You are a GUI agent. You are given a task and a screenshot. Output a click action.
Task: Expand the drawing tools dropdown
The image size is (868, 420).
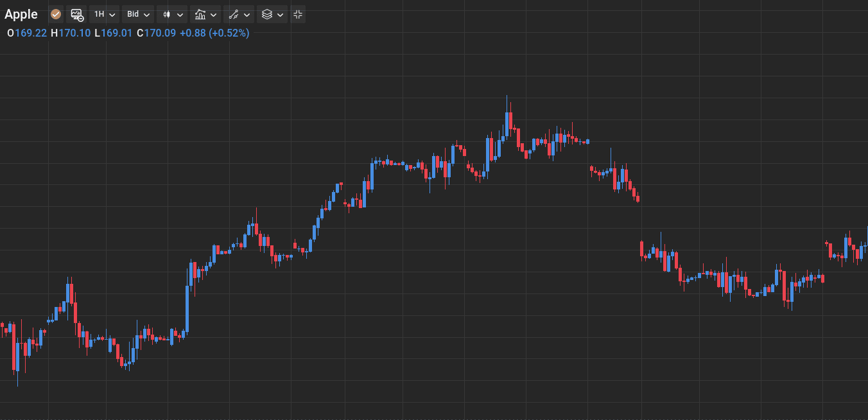(239, 14)
